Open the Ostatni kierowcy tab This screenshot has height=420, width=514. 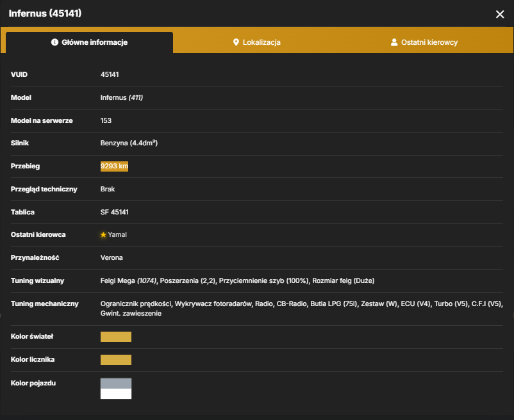[x=424, y=42]
